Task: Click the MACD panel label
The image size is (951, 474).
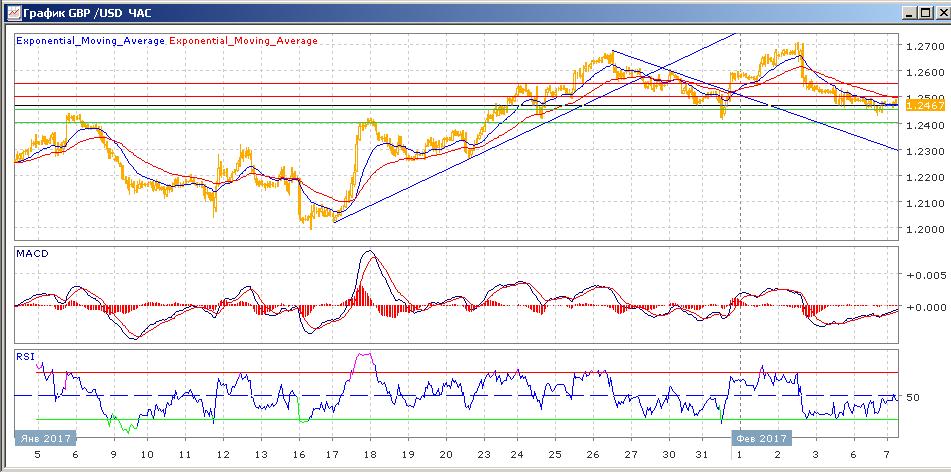Action: (x=32, y=253)
